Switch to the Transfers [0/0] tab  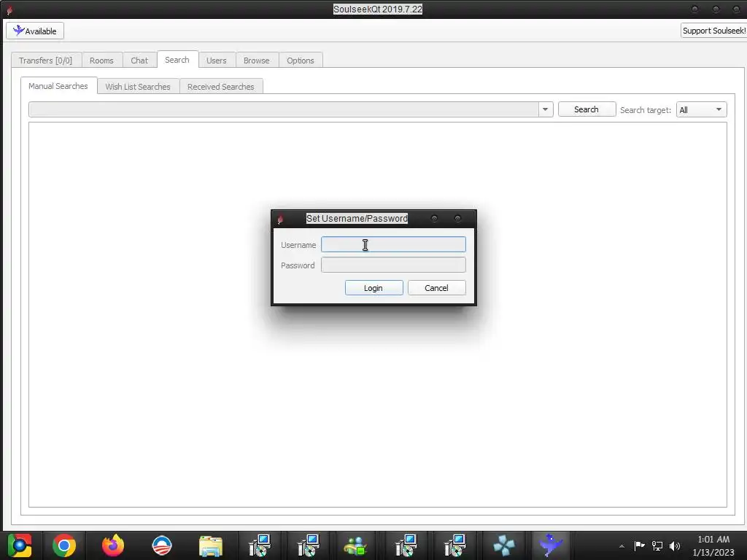[x=46, y=61]
